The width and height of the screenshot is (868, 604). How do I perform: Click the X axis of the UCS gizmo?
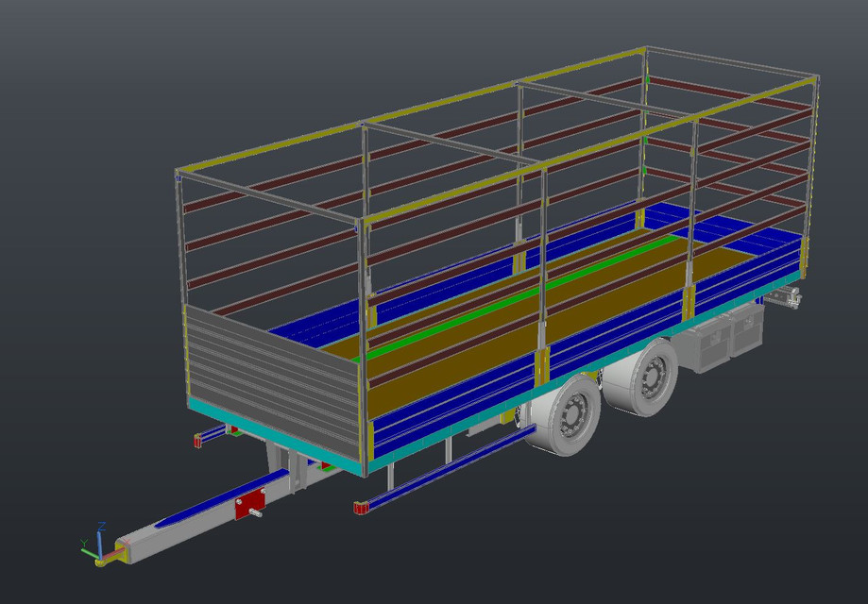113,552
